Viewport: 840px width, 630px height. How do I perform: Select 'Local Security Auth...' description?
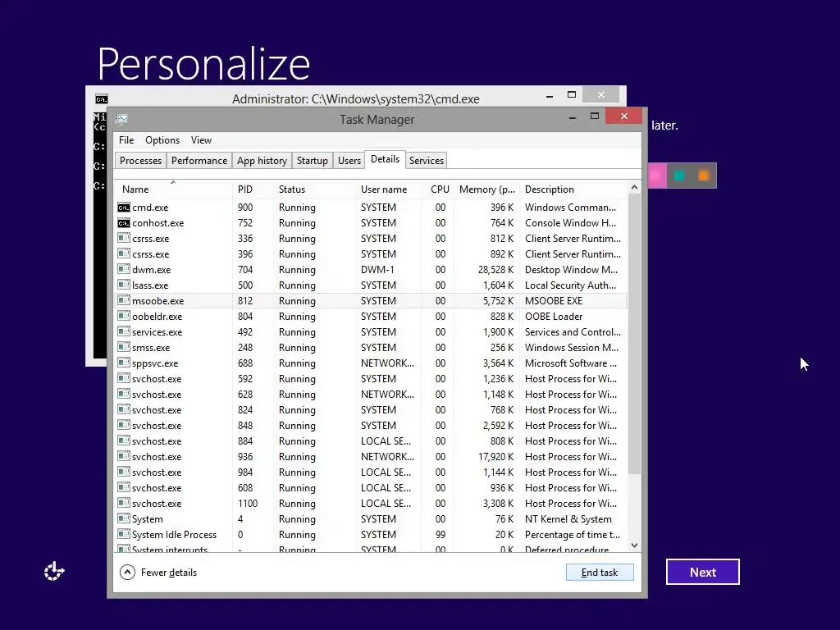pyautogui.click(x=570, y=285)
